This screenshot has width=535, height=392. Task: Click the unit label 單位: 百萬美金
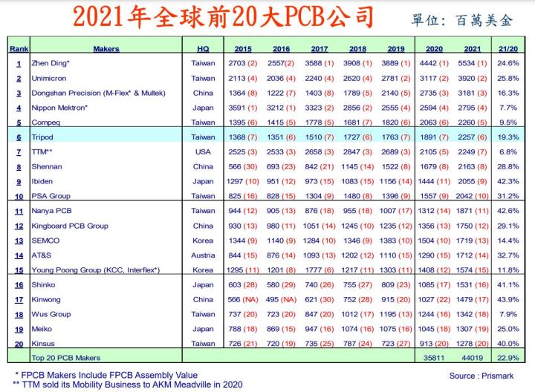[462, 21]
